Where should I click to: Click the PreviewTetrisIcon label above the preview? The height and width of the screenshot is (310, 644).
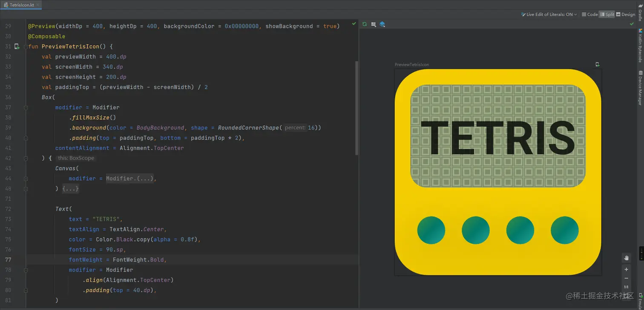click(x=412, y=65)
